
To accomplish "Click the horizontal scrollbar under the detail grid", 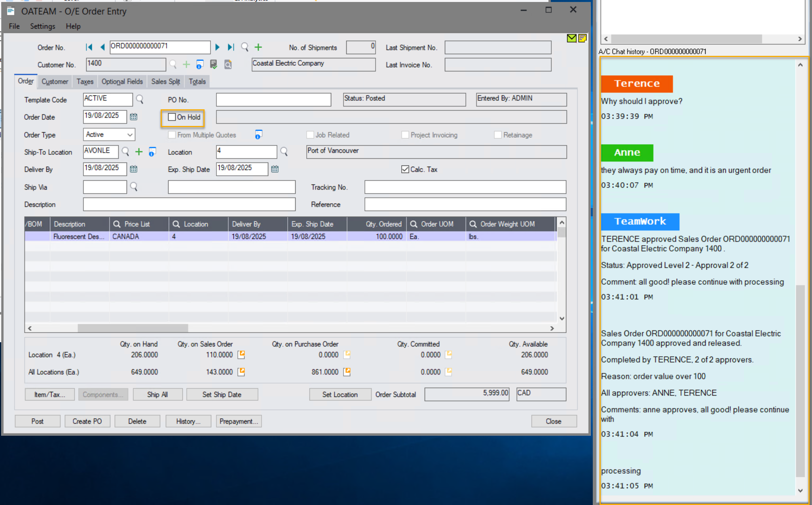I will click(x=133, y=328).
